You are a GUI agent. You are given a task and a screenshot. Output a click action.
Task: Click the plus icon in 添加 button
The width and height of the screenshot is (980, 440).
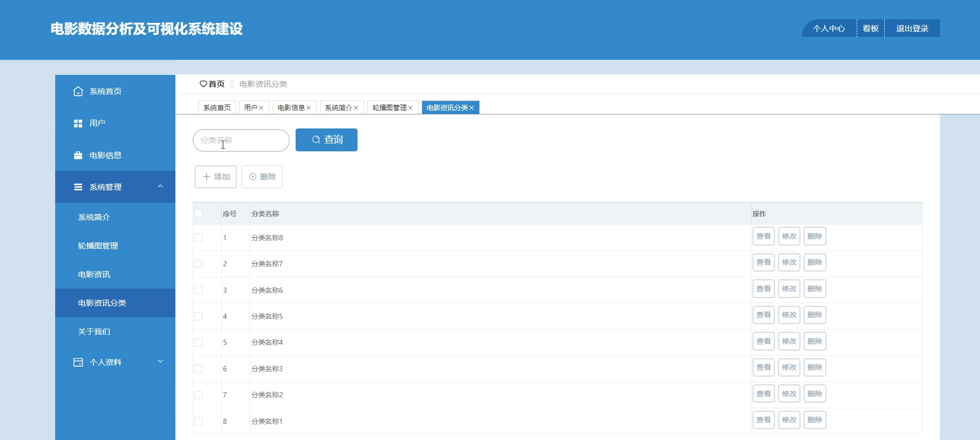click(x=206, y=177)
